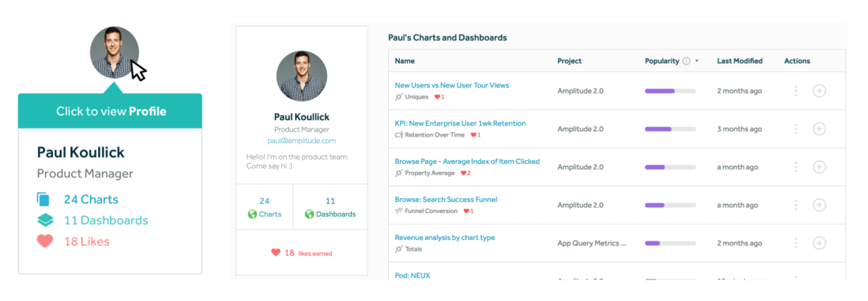868x301 pixels.
Task: Open the Revenue analysis by chart type link
Action: [x=444, y=237]
